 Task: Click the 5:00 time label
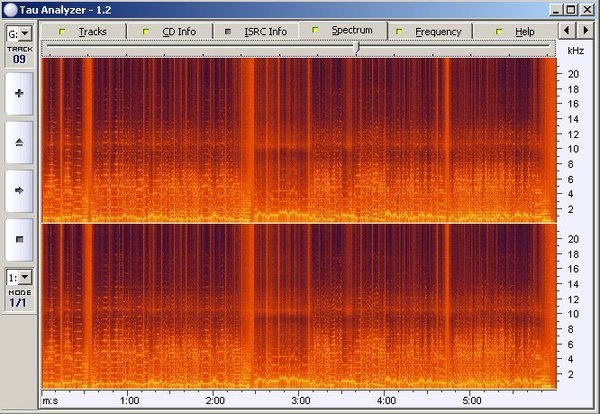[471, 401]
